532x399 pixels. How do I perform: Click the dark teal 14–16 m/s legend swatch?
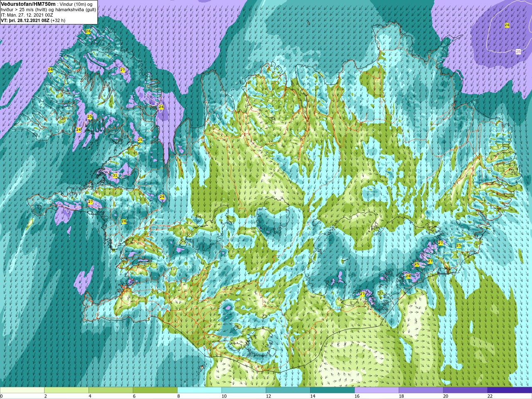[x=332, y=390]
